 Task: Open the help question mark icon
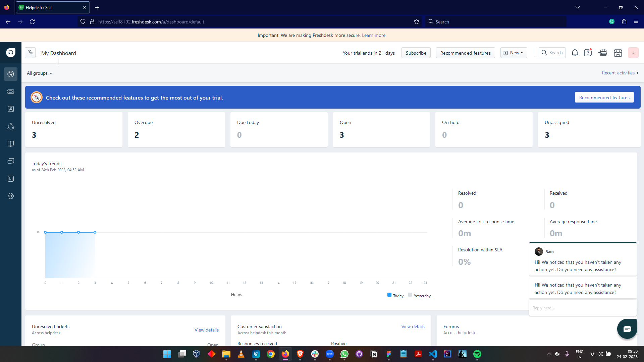588,53
